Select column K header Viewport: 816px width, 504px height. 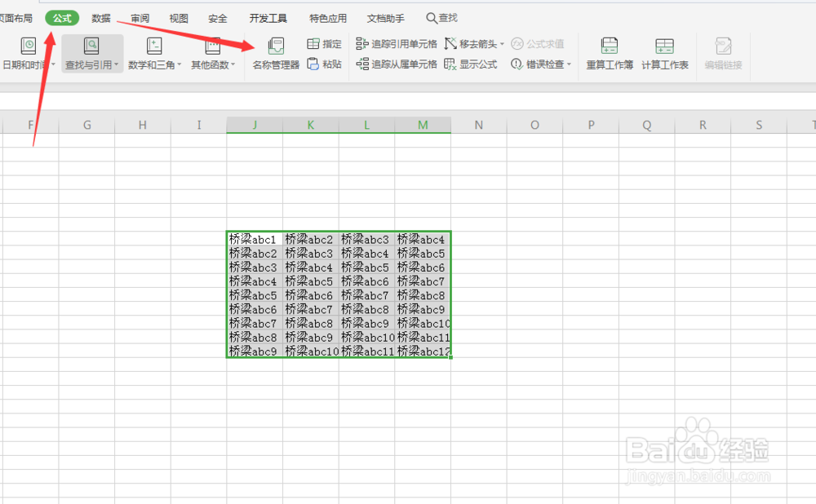(x=311, y=125)
